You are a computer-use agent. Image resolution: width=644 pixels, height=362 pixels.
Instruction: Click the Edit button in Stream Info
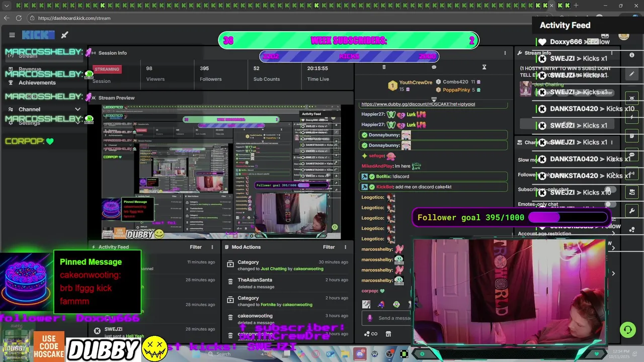568,124
